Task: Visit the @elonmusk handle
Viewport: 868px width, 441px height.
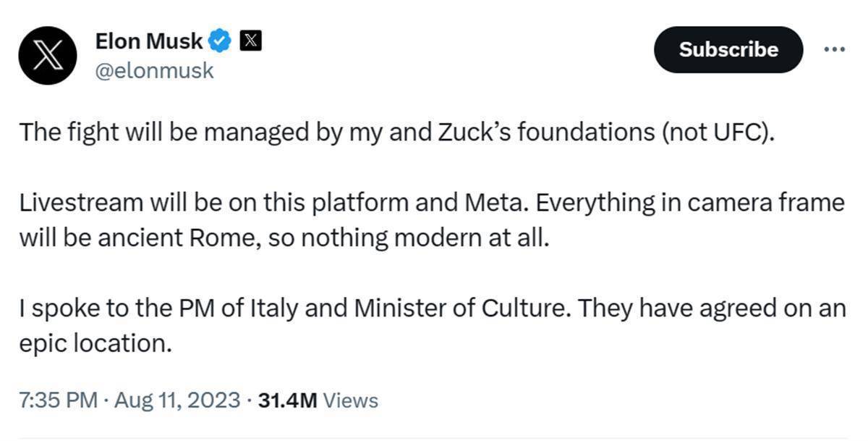Action: click(154, 71)
